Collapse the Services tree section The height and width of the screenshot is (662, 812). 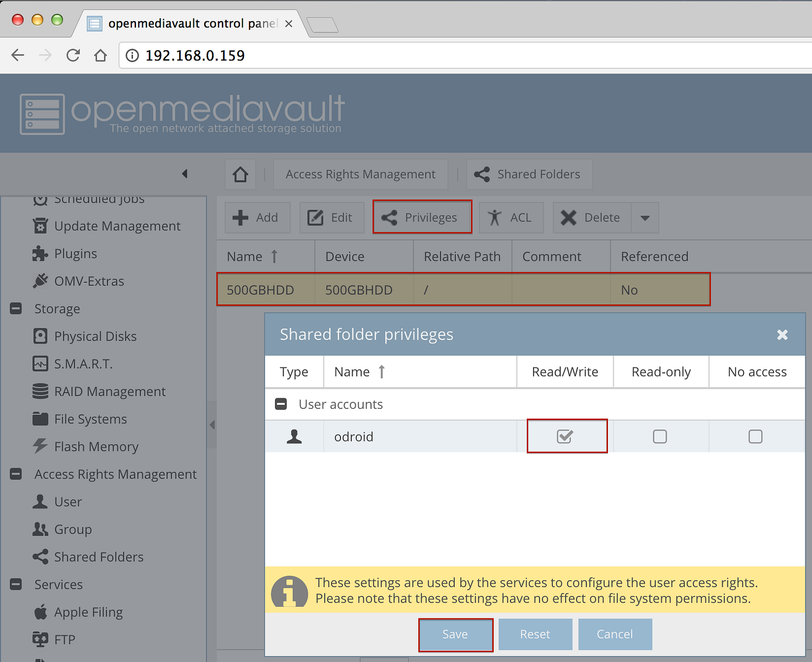(16, 584)
